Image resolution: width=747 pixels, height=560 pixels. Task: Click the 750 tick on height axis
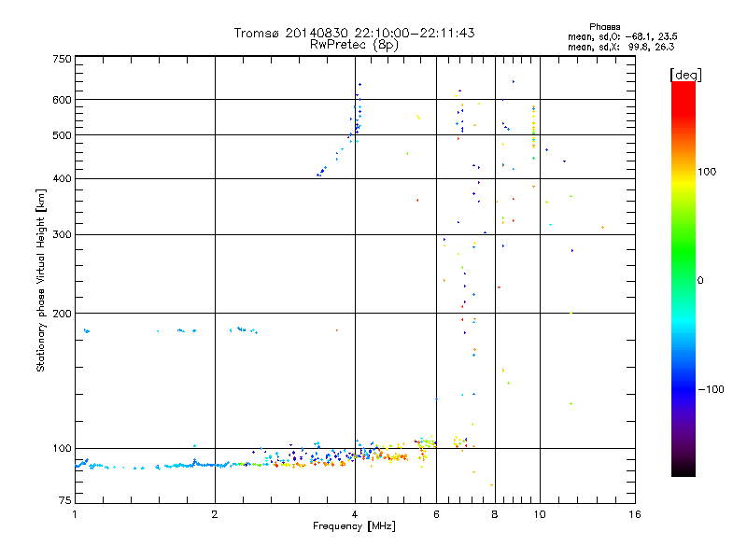pyautogui.click(x=62, y=59)
